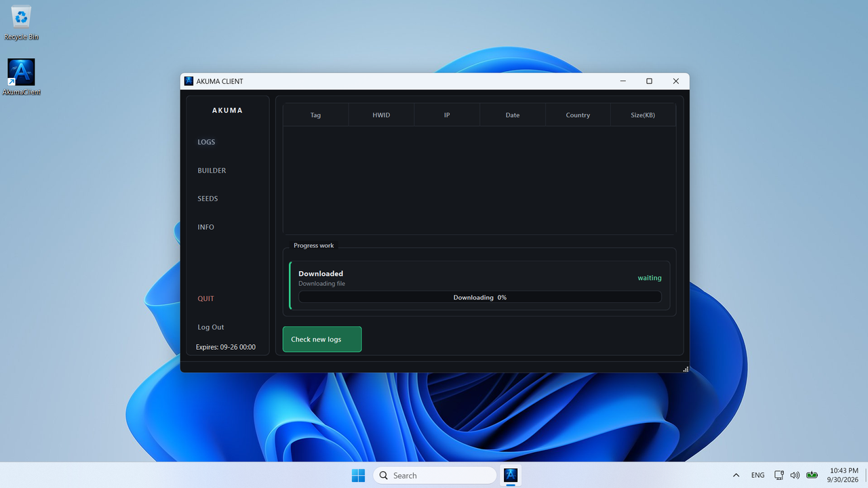Image resolution: width=868 pixels, height=488 pixels.
Task: Open the LOGS section in sidebar
Action: point(206,142)
